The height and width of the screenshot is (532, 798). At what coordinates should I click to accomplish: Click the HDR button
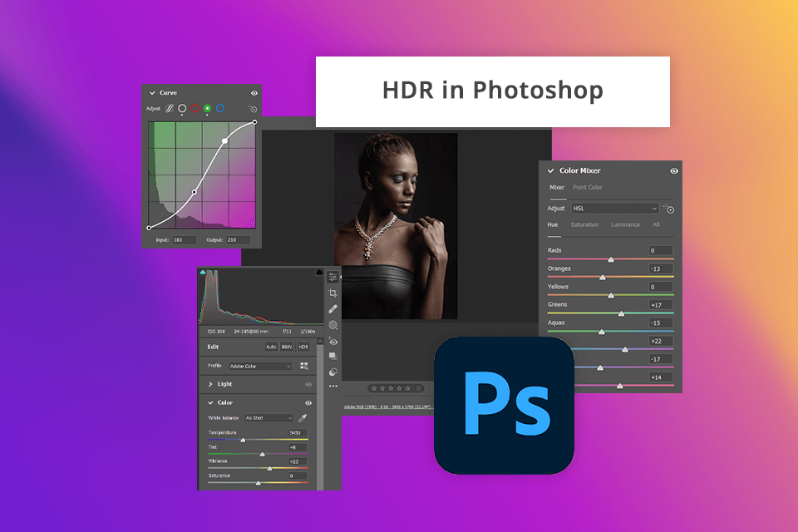pos(303,347)
